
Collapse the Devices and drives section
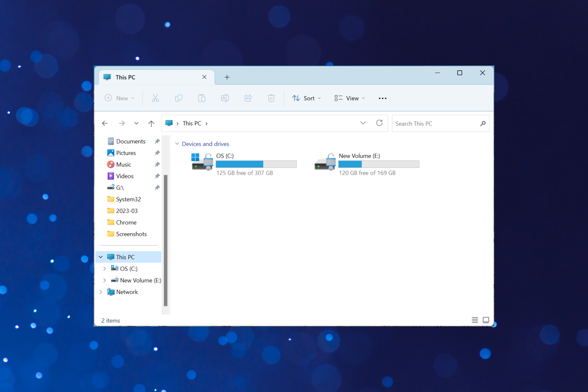[177, 144]
